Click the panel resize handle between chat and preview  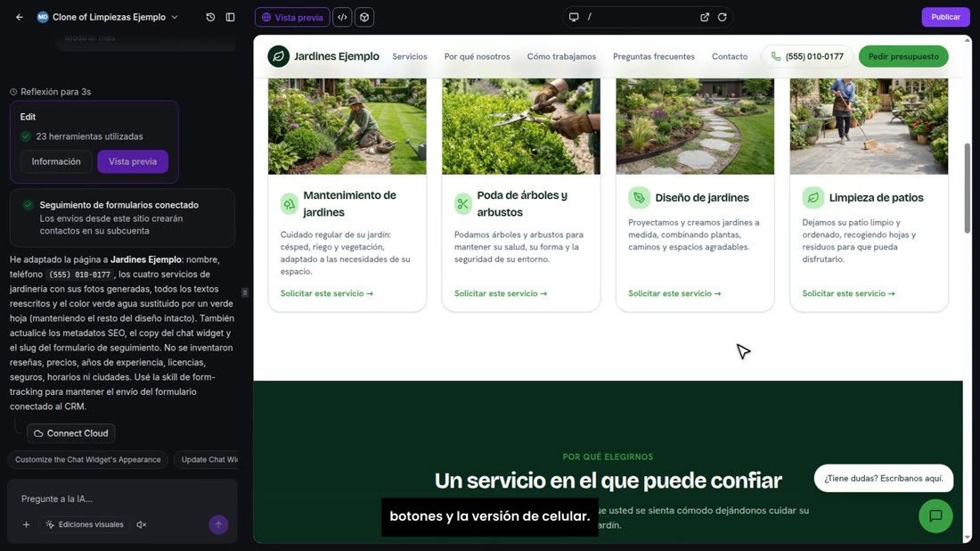(x=245, y=292)
